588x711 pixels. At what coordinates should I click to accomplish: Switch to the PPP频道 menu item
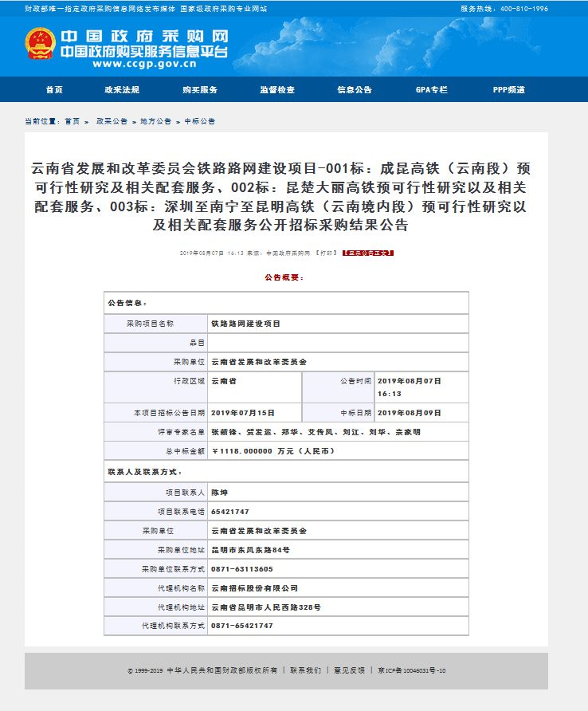pos(508,90)
